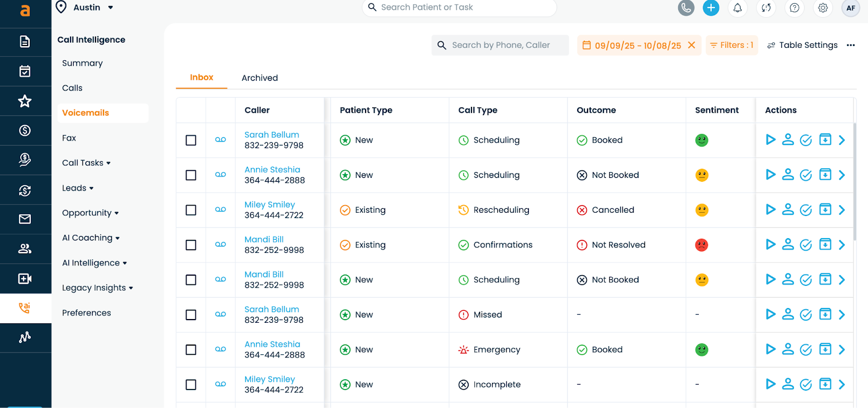The image size is (868, 408).
Task: Mark Miley Smiley Rescheduling row as complete
Action: coord(806,210)
